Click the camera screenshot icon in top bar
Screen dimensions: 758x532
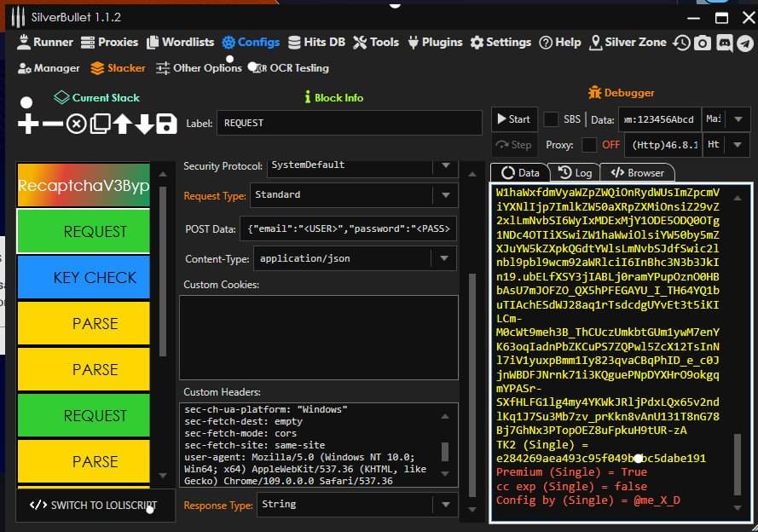[x=703, y=43]
